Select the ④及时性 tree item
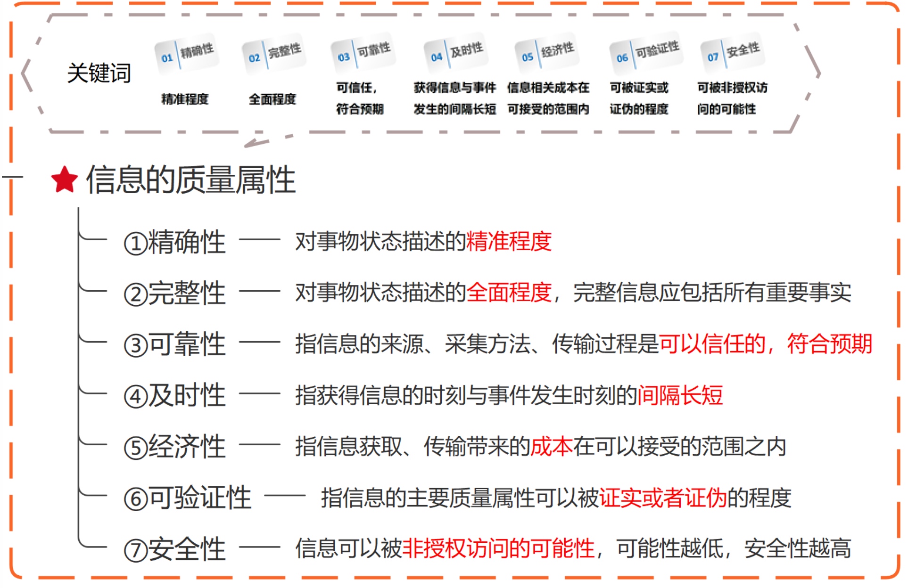The image size is (908, 588). pos(174,396)
